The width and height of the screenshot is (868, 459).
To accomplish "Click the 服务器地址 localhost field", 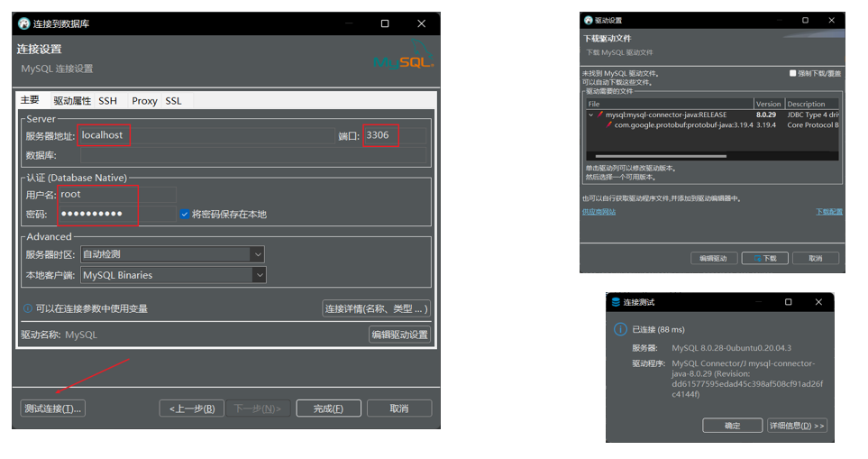I will pyautogui.click(x=206, y=135).
